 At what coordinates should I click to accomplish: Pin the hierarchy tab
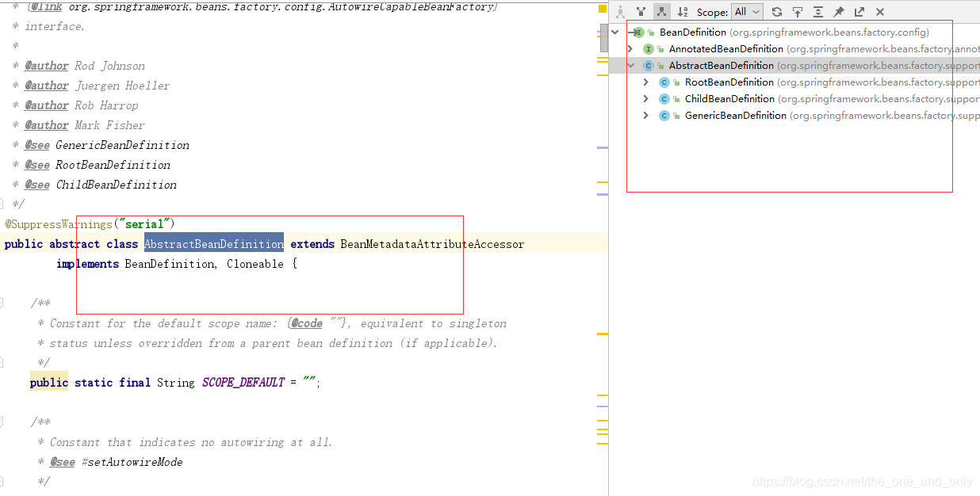pos(839,12)
